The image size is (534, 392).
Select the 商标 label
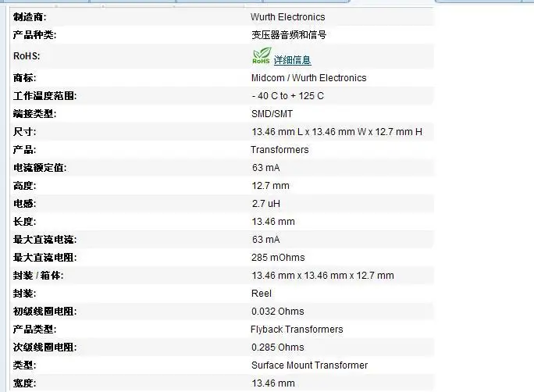pyautogui.click(x=24, y=78)
